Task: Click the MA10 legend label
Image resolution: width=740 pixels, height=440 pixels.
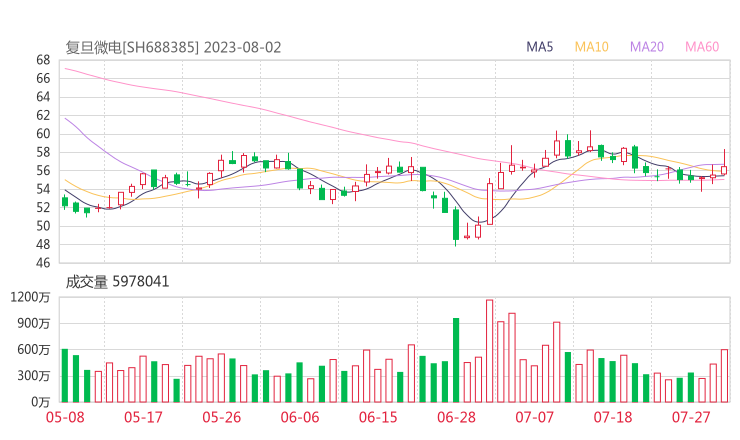Action: coord(591,47)
